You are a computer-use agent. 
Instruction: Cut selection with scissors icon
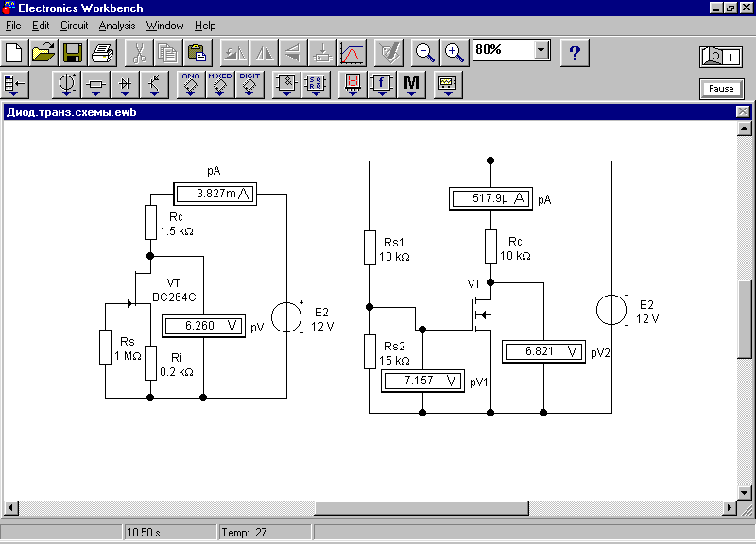(x=139, y=53)
